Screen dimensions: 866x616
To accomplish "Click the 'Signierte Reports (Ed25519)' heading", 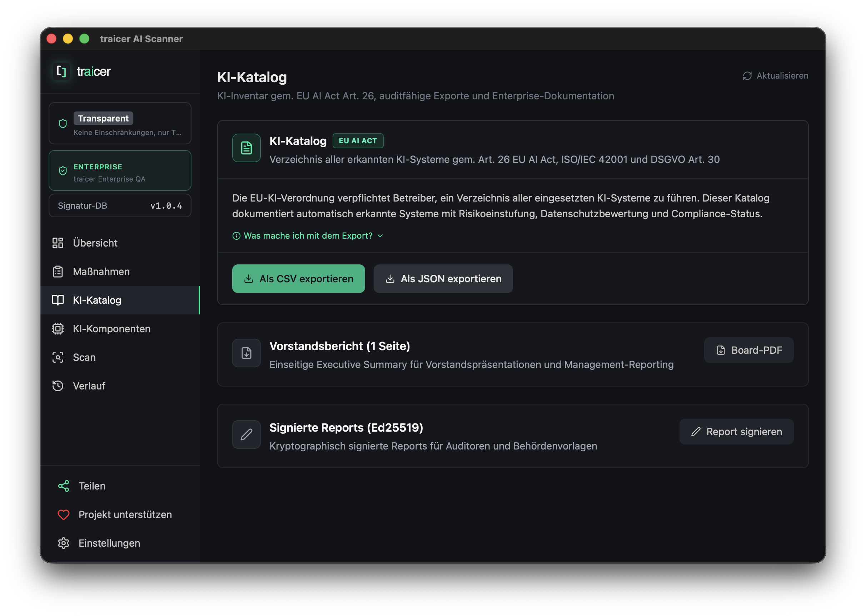I will tap(346, 427).
